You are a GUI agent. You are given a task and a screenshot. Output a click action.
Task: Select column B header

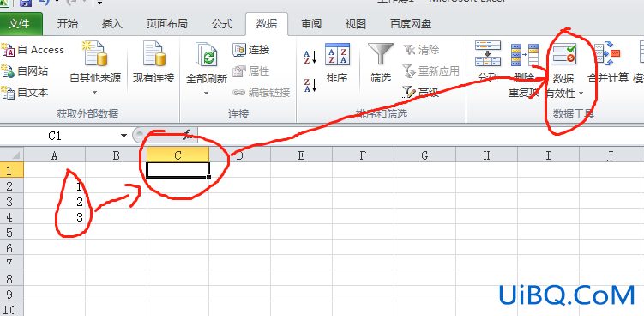[117, 155]
